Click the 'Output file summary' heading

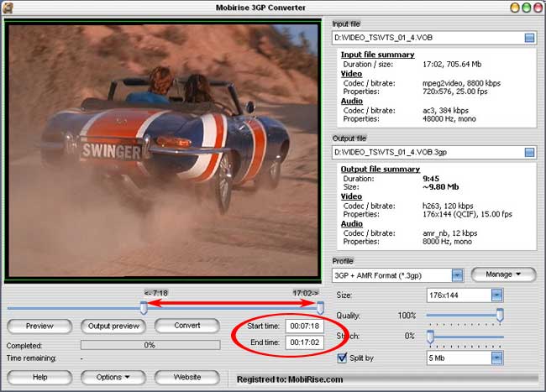click(380, 169)
